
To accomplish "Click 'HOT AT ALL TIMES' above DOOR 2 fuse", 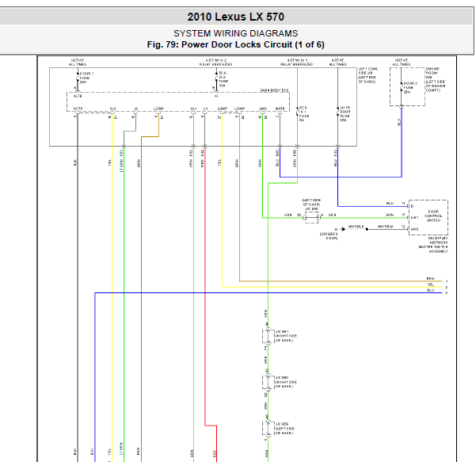I will point(401,63).
